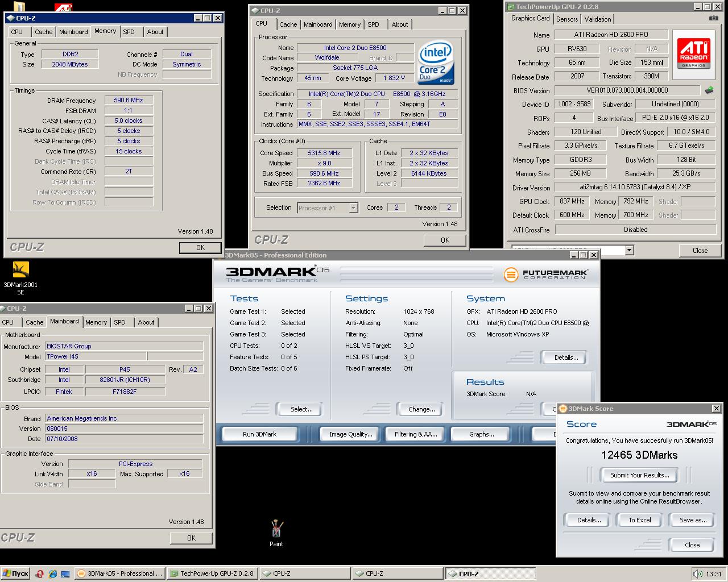Click the volume icon in system tray
The height and width of the screenshot is (582, 728).
click(697, 573)
